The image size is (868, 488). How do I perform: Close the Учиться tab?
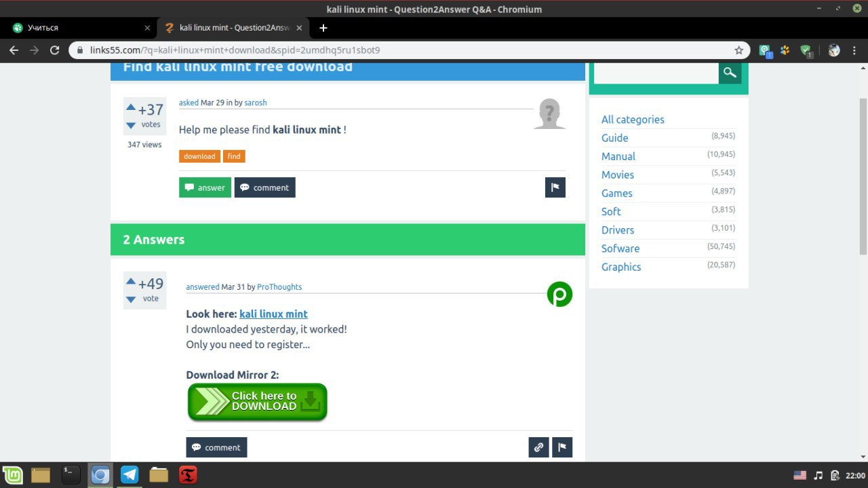[148, 28]
